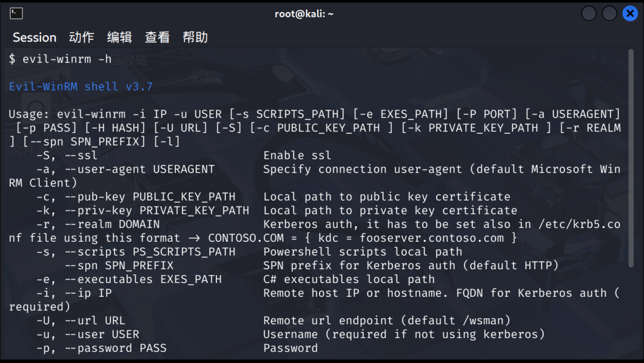This screenshot has height=363, width=644.
Task: Minimize the root@kali terminal window
Action: (x=589, y=14)
